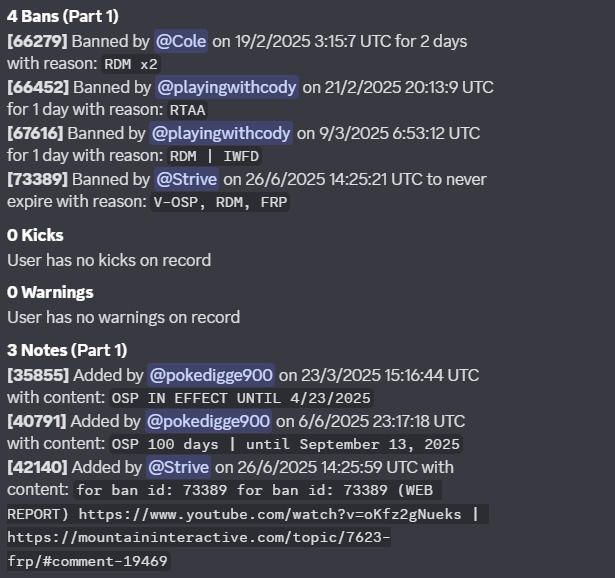Click the ban ID [73389] label
Screen dimensions: 615x578
[38, 179]
